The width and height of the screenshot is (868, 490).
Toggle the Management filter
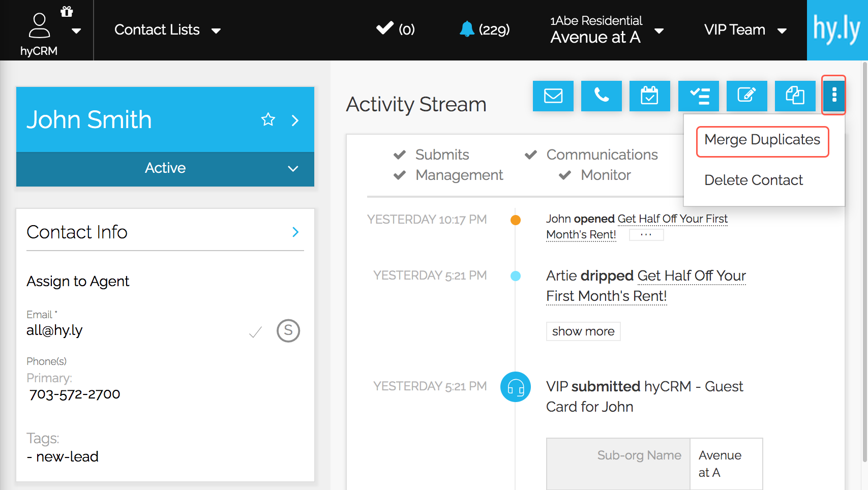[x=448, y=175]
